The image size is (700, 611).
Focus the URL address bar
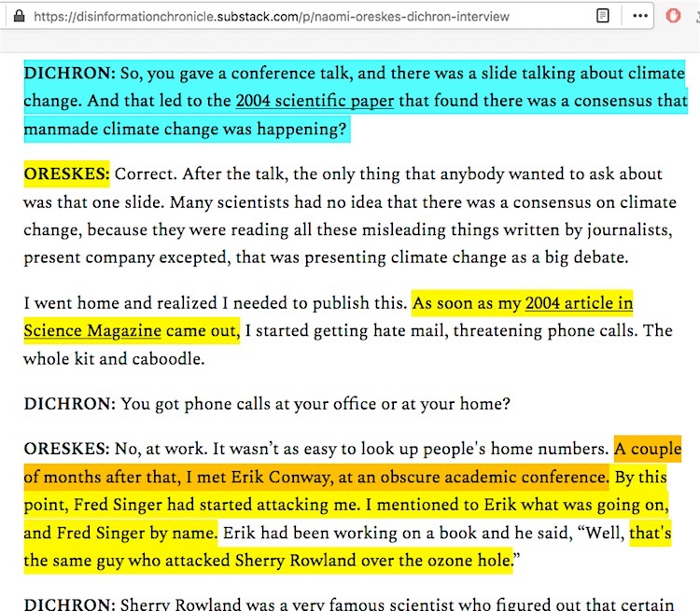coord(280,16)
